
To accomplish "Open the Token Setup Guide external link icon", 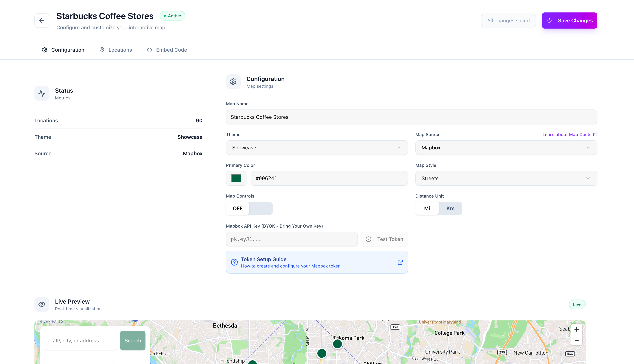I will [400, 262].
